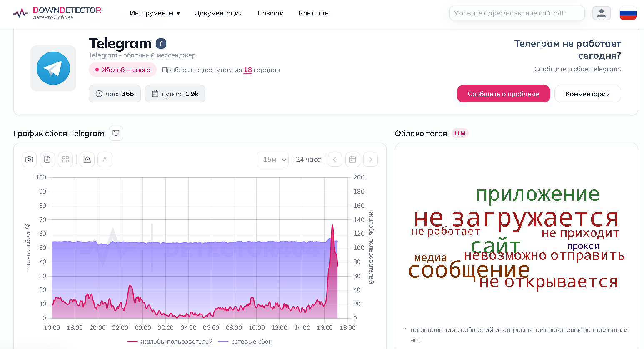Click the Russian flag language icon

pos(628,13)
